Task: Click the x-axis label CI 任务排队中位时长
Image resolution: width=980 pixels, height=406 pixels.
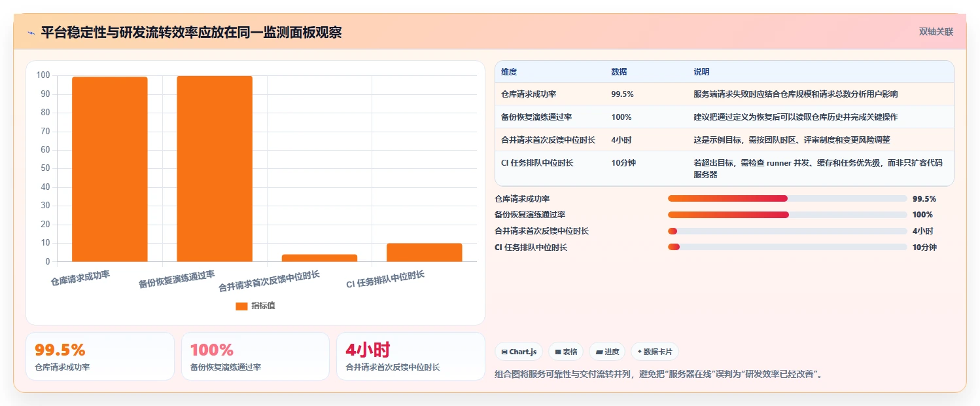Action: coord(385,280)
